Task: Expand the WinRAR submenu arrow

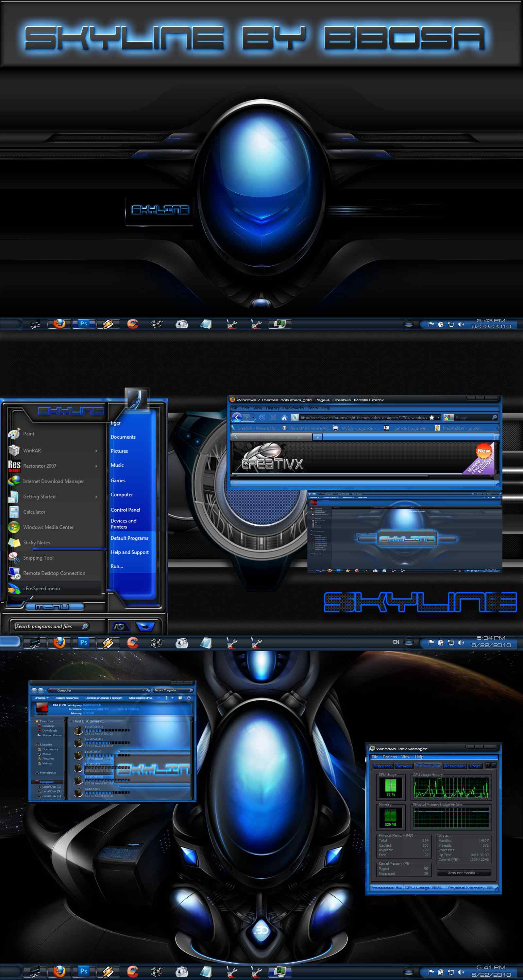Action: tap(96, 451)
